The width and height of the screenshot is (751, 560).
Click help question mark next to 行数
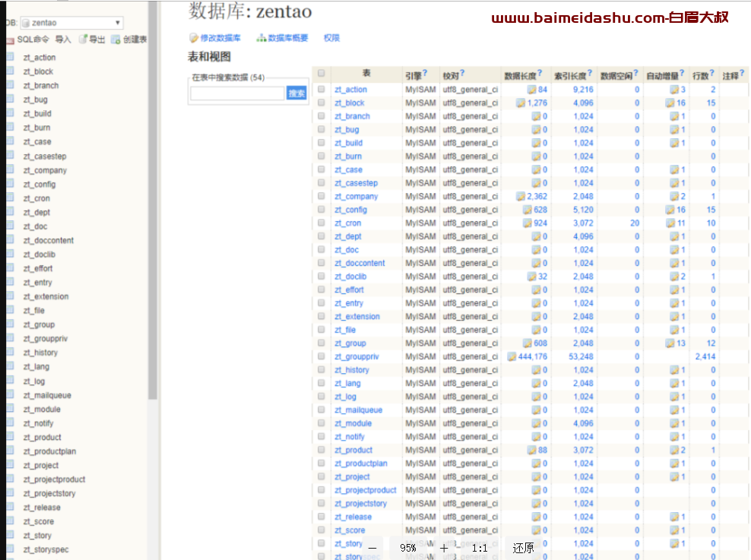[x=712, y=74]
